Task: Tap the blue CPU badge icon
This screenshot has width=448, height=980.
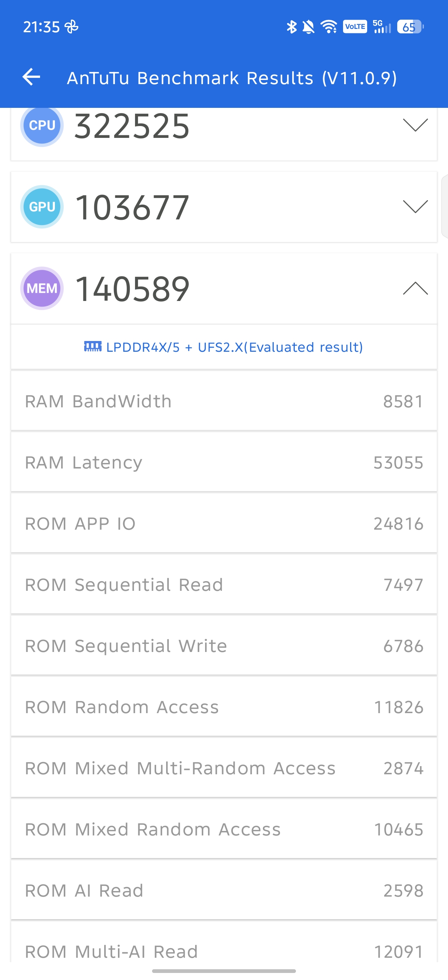Action: [42, 126]
